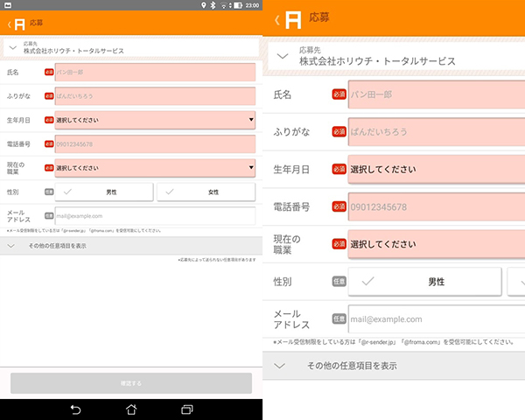The image size is (525, 420).
Task: Expand 応募先 company section in enlarged view
Action: (x=396, y=56)
